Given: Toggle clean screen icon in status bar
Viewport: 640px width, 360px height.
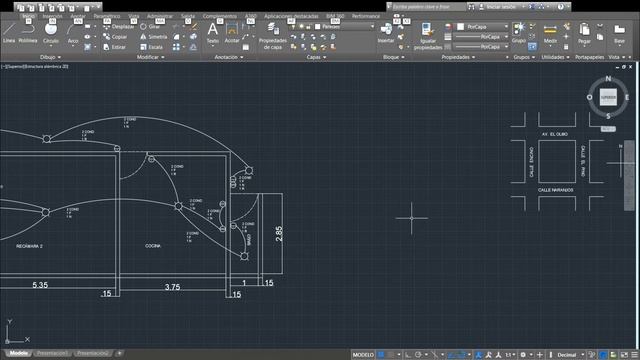Looking at the screenshot, I should (x=624, y=355).
